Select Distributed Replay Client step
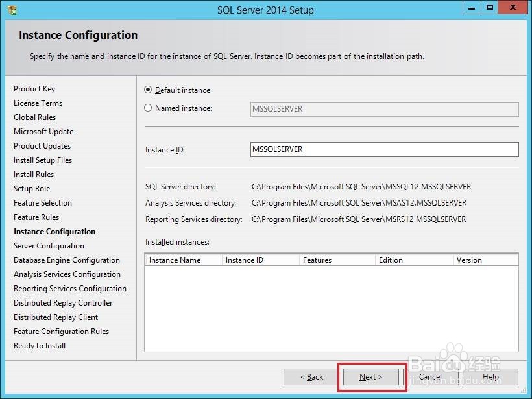This screenshot has width=532, height=399. [x=56, y=317]
